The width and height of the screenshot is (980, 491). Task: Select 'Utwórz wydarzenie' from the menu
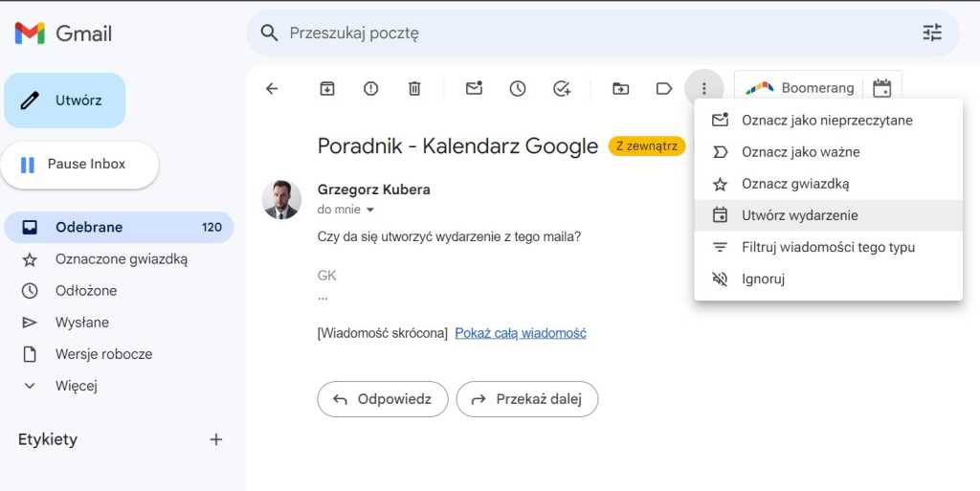click(799, 215)
